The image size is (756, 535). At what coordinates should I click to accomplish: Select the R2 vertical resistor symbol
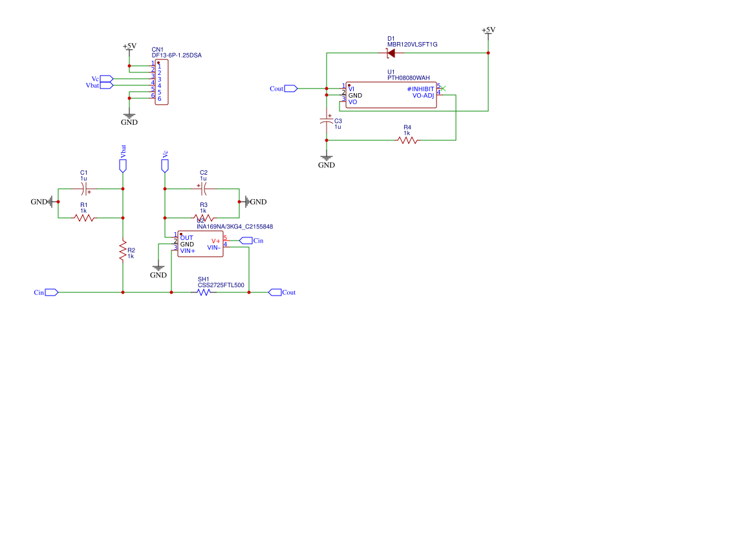tap(123, 250)
